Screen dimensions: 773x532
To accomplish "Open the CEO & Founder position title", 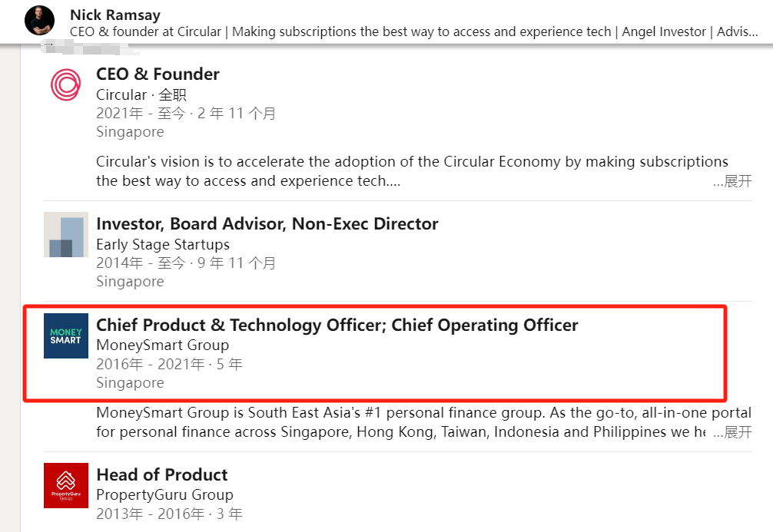I will (158, 74).
